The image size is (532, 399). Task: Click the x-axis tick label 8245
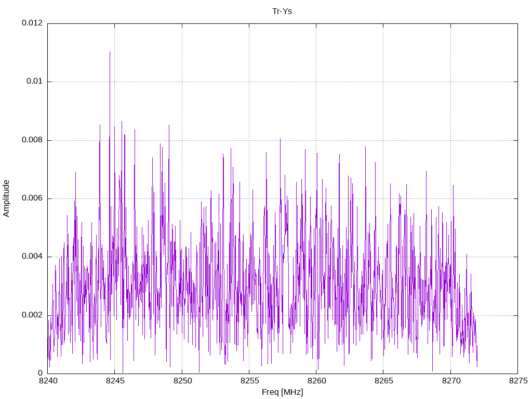click(x=115, y=381)
